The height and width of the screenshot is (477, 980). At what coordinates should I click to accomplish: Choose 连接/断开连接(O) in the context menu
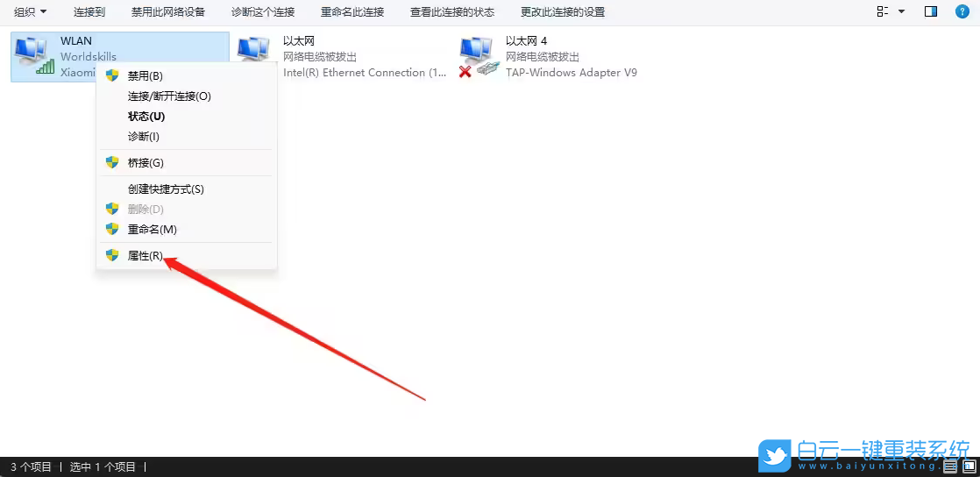point(187,96)
